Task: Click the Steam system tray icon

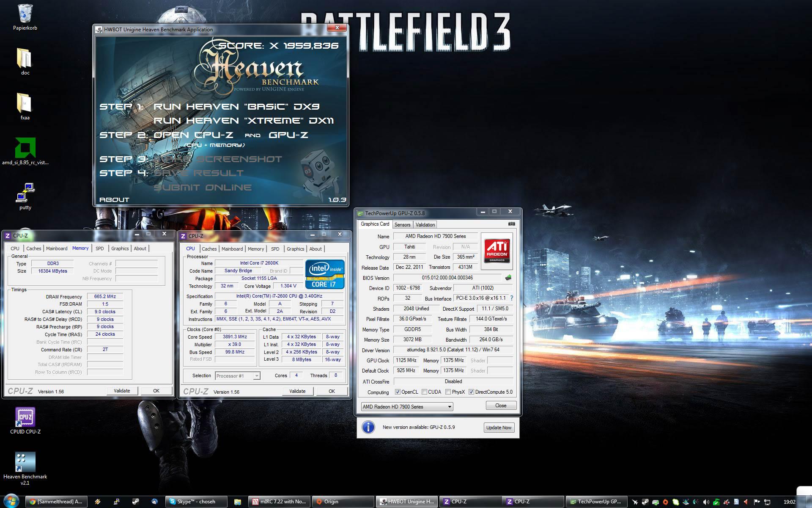Action: [x=645, y=502]
